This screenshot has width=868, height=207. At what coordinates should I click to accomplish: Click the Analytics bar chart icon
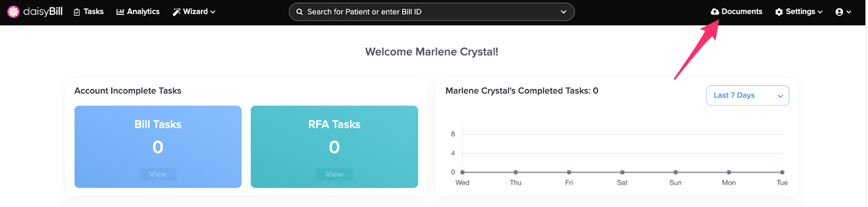(x=120, y=12)
